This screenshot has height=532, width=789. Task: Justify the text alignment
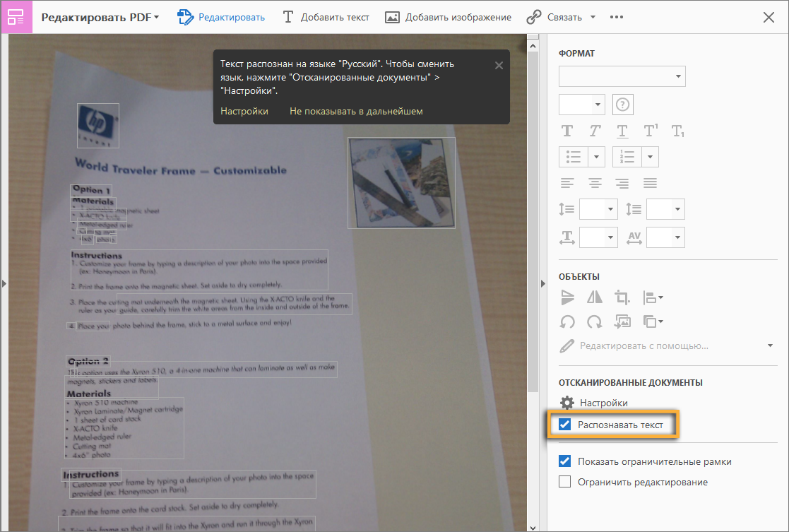pyautogui.click(x=650, y=183)
